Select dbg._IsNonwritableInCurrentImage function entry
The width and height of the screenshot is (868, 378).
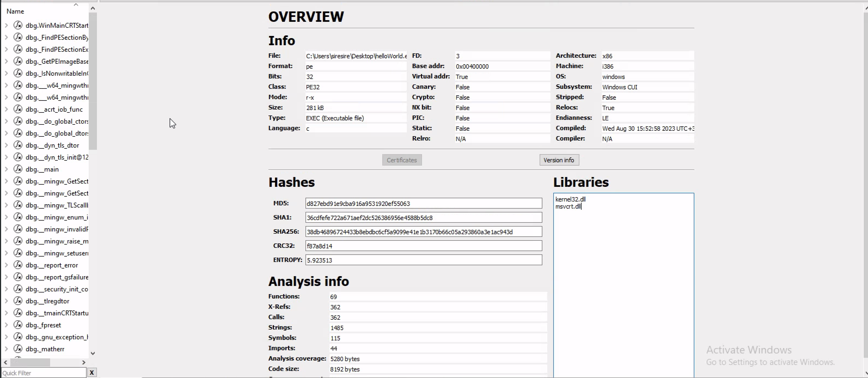point(57,74)
